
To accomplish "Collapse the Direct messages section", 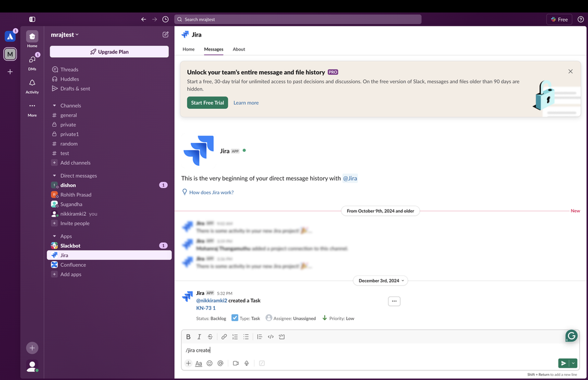I will (x=54, y=176).
